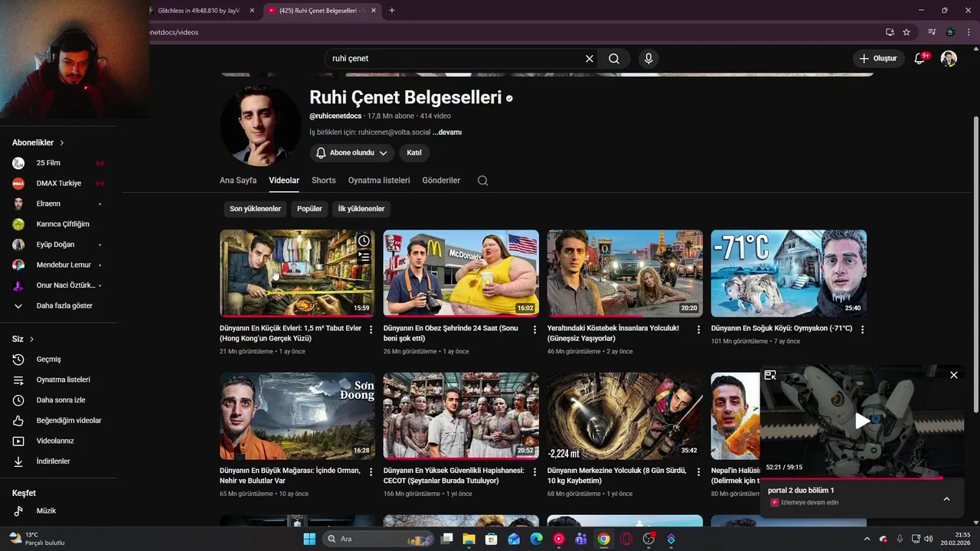Viewport: 980px width, 551px height.
Task: Open File Explorer from taskbar
Action: tap(469, 539)
